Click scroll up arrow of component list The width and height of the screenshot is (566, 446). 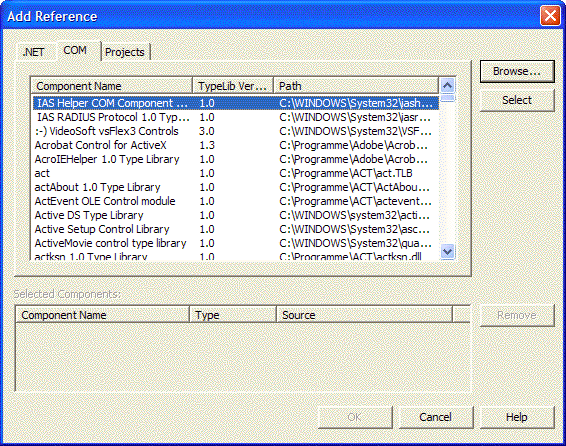448,86
